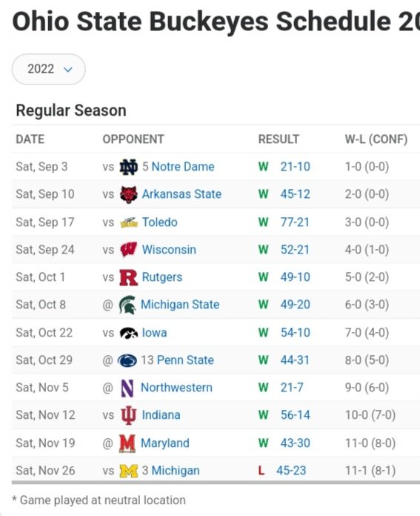Click the Wisconsin W logo
Viewport: 420px width, 516px height.
click(x=128, y=250)
